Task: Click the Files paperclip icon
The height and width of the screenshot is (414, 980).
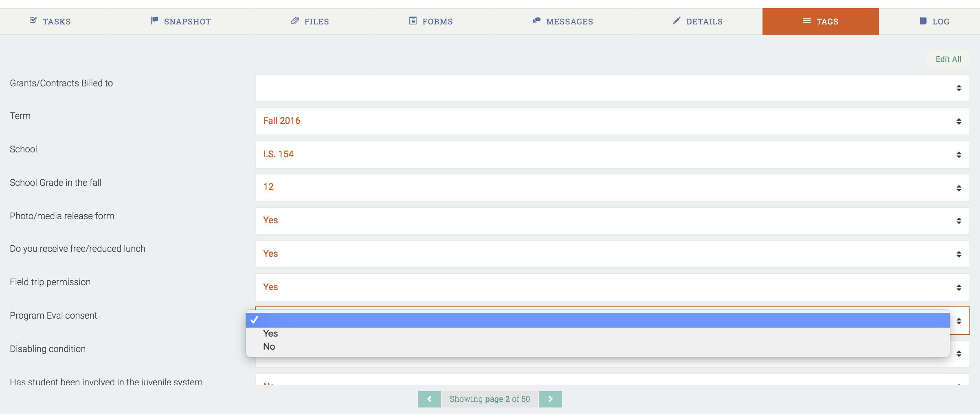Action: [x=295, y=20]
